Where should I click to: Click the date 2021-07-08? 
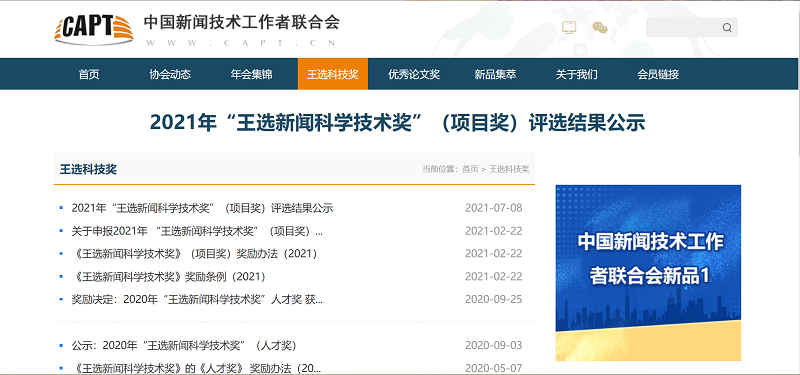[494, 208]
